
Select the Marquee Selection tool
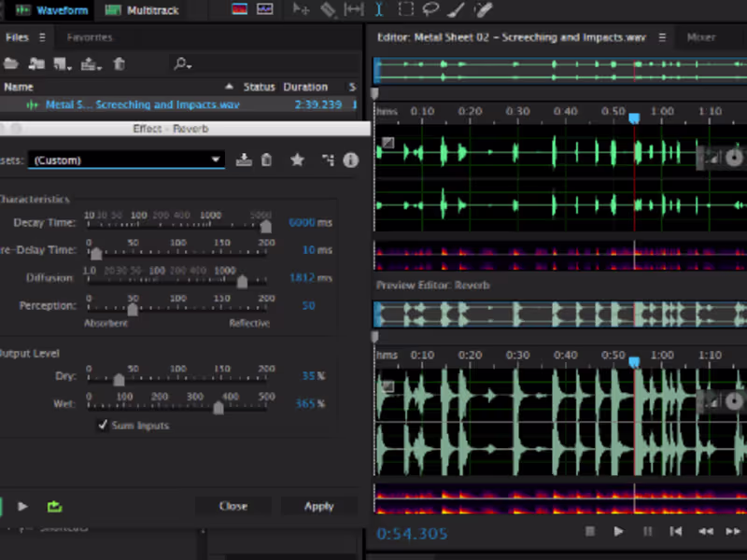click(405, 9)
